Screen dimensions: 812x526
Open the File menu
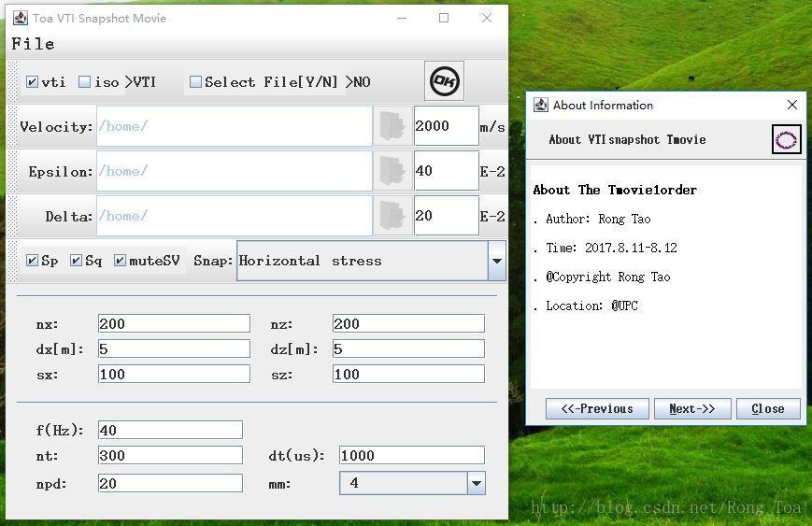(x=33, y=44)
